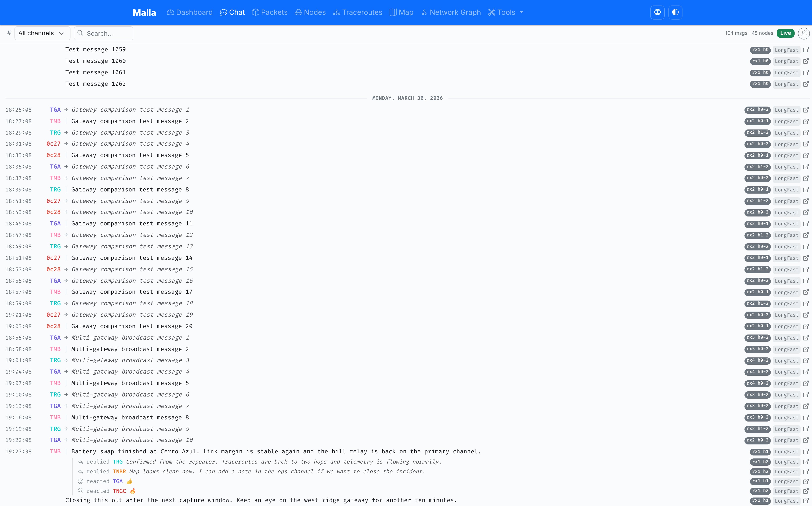Click 'Closing this out after the next capture window' message
812x506 pixels.
[x=261, y=500]
